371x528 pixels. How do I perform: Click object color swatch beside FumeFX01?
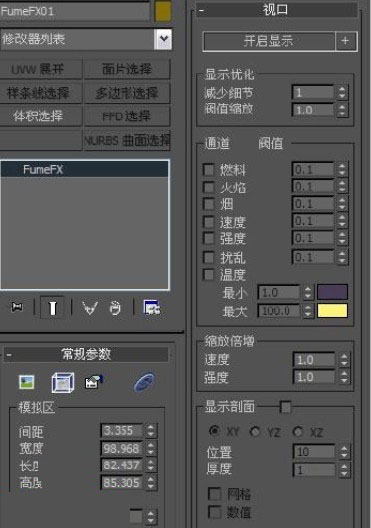(163, 11)
